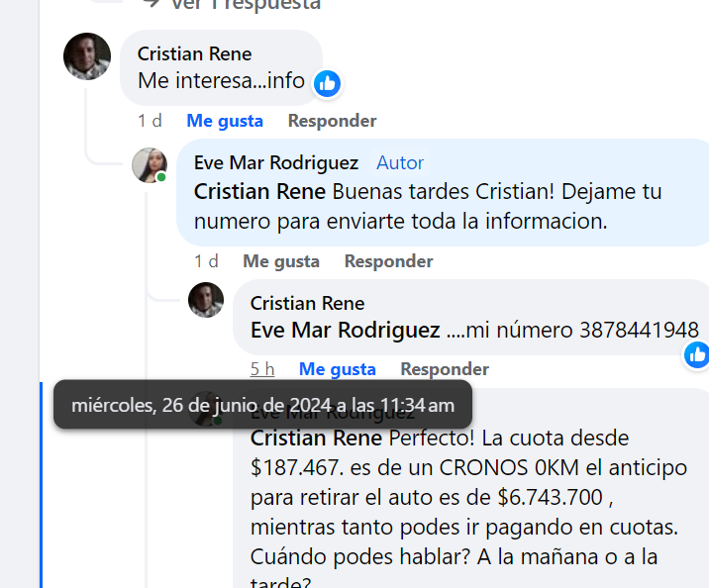Open the Cristian Rene mention before "Buenas tardes"
Screen dimensions: 709x588
(x=259, y=191)
